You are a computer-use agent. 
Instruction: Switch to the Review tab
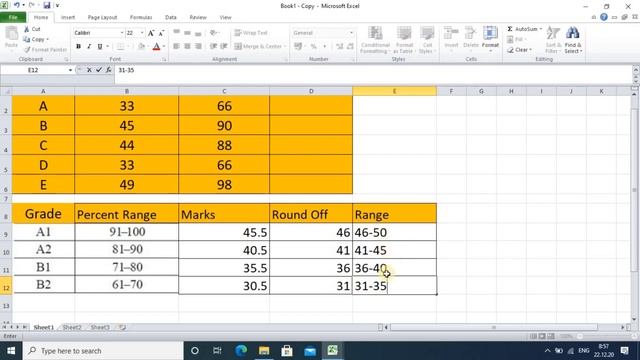click(198, 17)
